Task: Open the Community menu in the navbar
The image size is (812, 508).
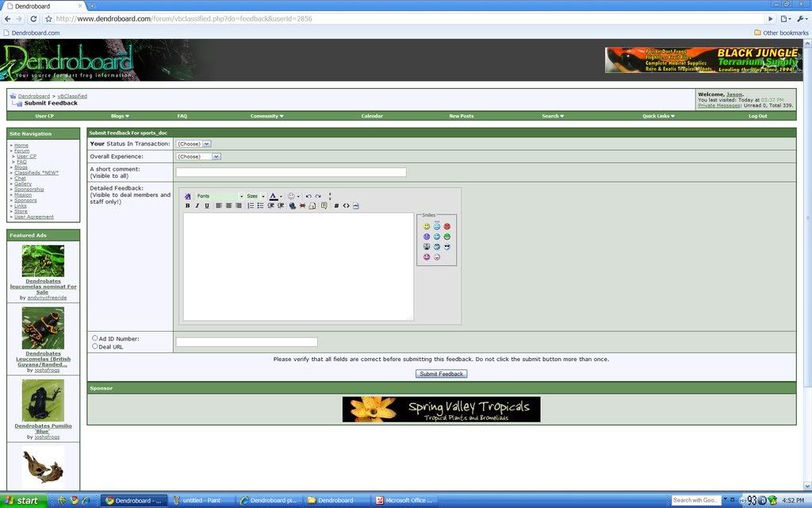Action: click(266, 116)
